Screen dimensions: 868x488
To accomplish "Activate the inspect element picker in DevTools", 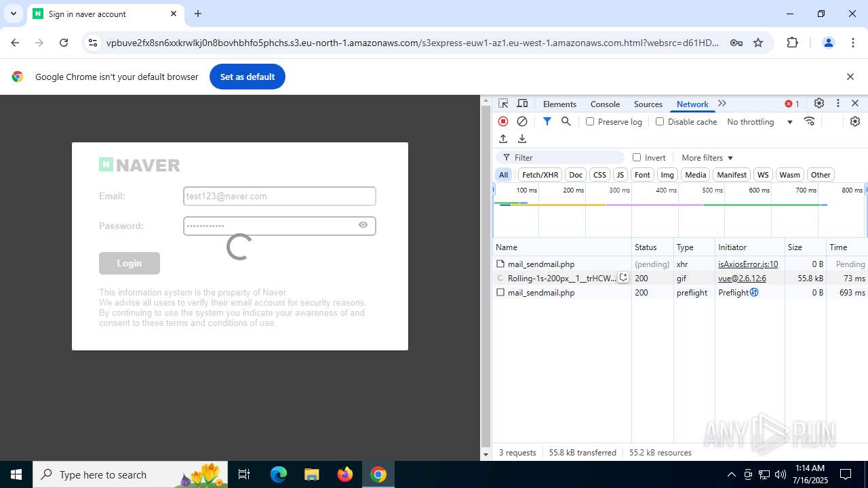I will pyautogui.click(x=503, y=104).
